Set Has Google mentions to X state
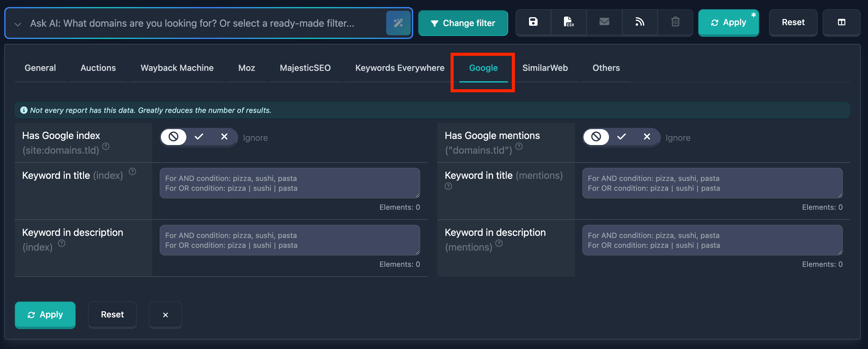The height and width of the screenshot is (349, 868). pyautogui.click(x=647, y=137)
